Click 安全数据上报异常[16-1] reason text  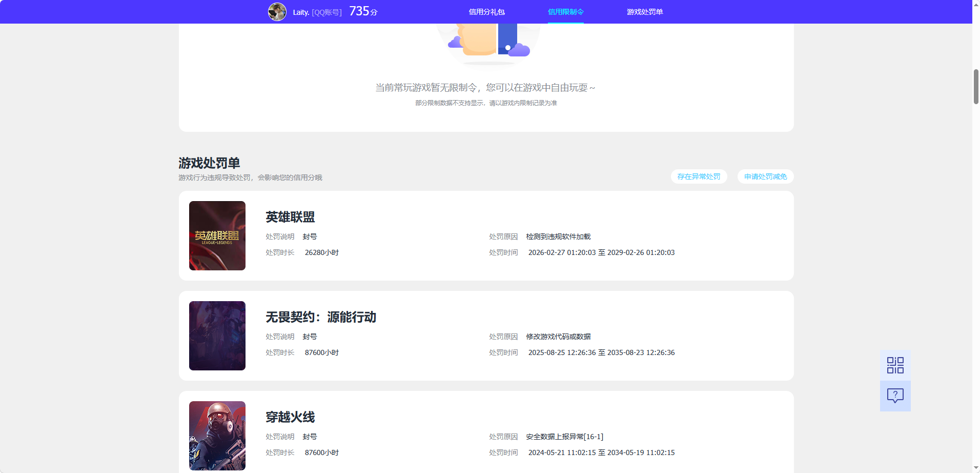(x=564, y=437)
